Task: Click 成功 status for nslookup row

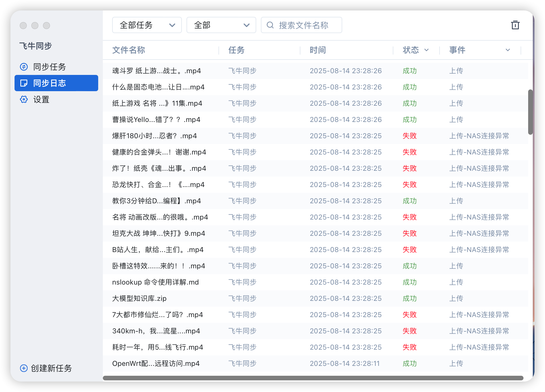Action: [x=410, y=282]
